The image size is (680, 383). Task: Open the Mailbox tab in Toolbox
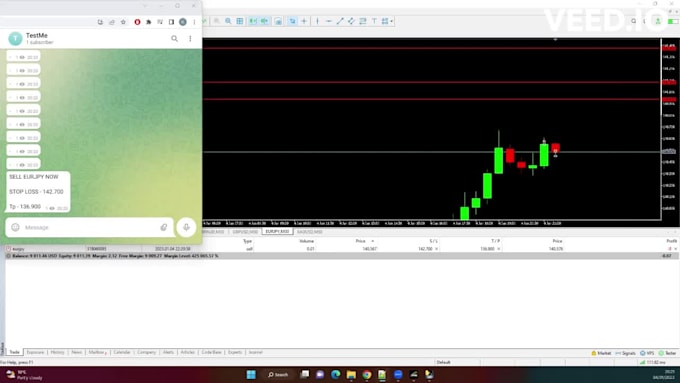[x=97, y=352]
